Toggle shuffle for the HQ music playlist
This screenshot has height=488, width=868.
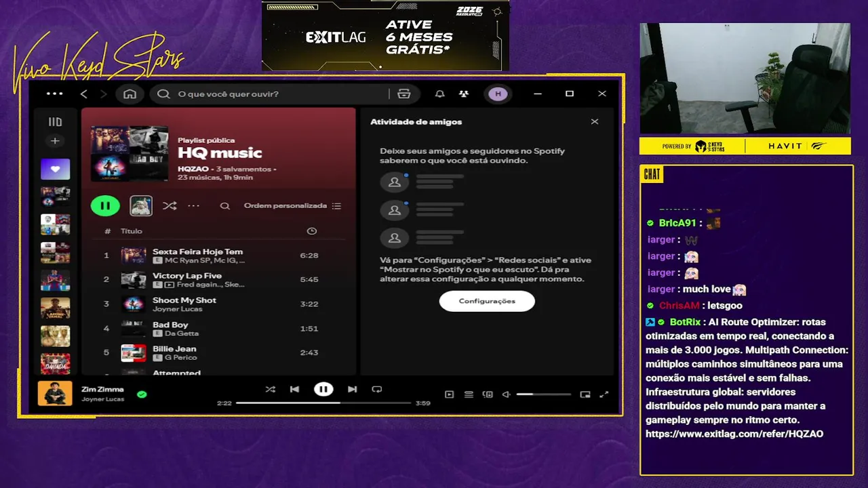click(x=170, y=205)
